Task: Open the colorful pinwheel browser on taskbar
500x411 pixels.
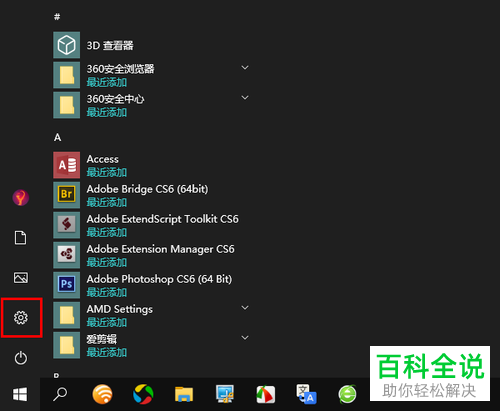Action: [x=143, y=394]
